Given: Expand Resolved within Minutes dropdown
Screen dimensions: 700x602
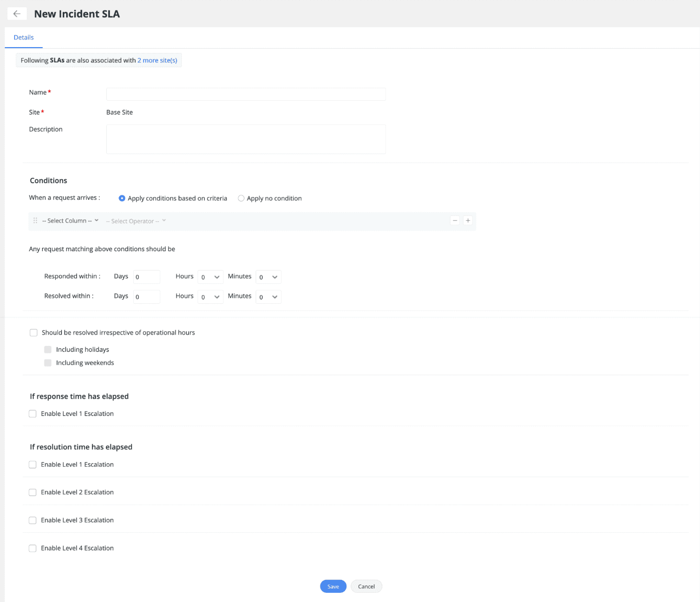Looking at the screenshot, I should [x=268, y=297].
